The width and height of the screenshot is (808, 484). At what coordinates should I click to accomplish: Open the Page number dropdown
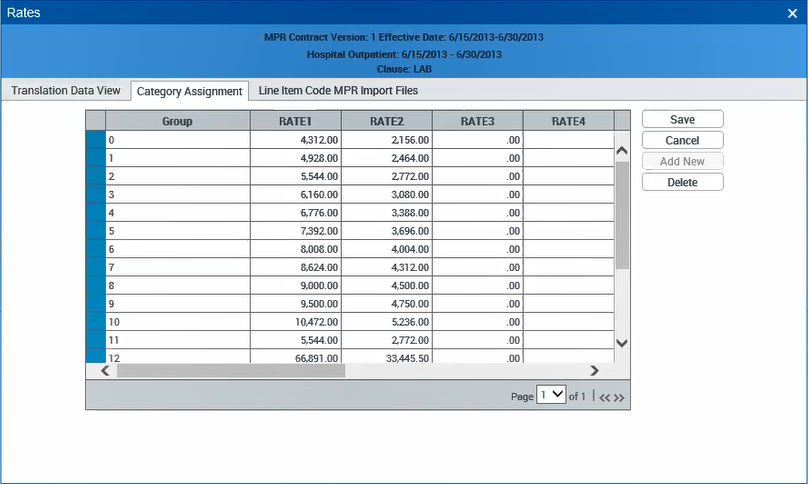click(x=551, y=395)
